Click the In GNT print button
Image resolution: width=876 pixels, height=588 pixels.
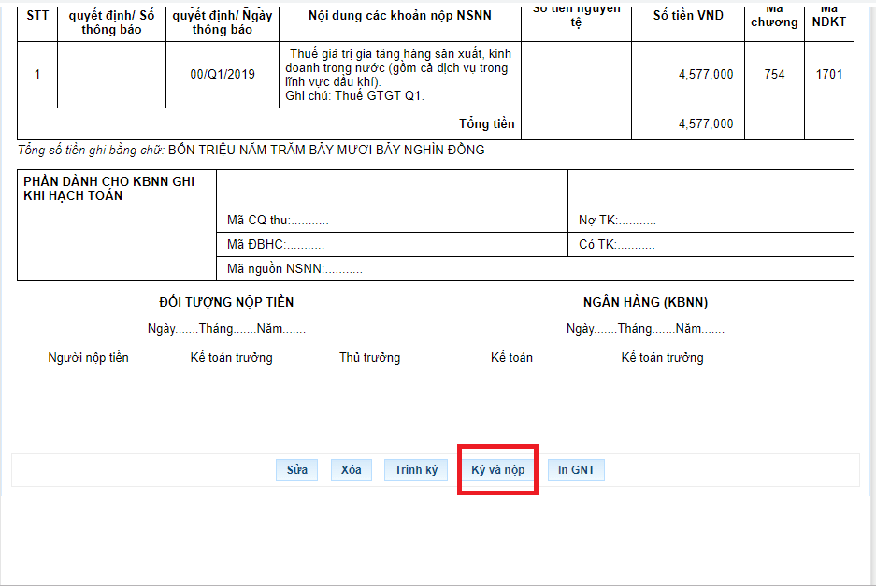tap(576, 470)
